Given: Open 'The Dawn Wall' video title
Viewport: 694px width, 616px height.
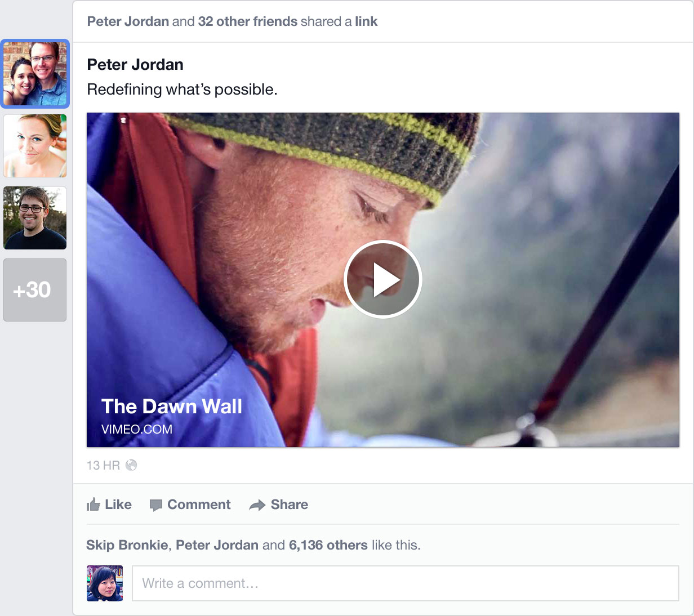Looking at the screenshot, I should (172, 406).
